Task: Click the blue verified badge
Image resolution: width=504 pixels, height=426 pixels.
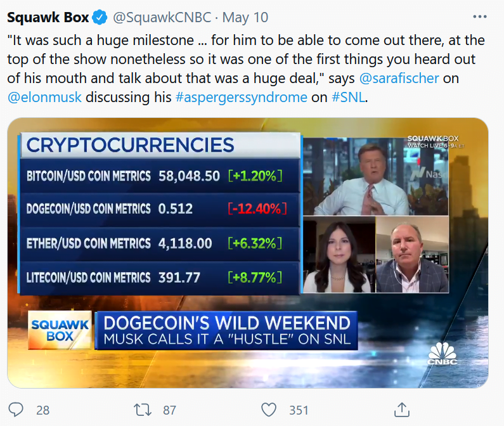Action: pyautogui.click(x=101, y=17)
